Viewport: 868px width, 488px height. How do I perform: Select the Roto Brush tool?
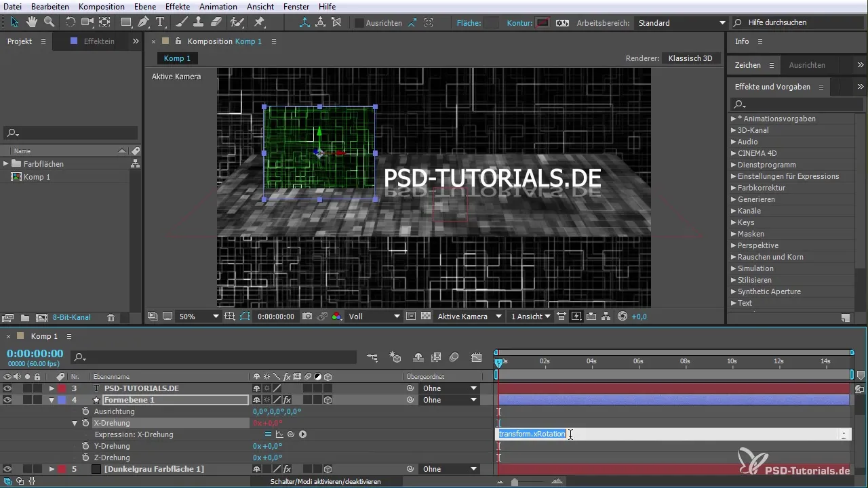237,22
